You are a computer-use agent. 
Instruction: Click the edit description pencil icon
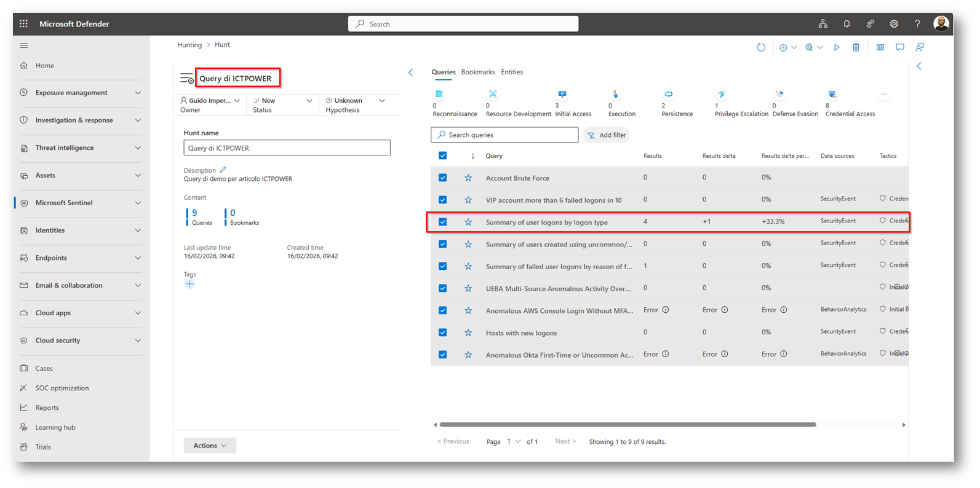(x=223, y=170)
